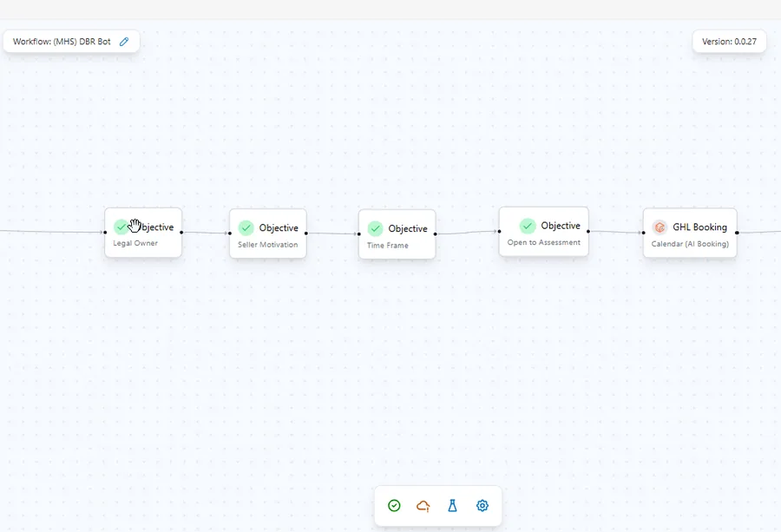
Task: Click green check icon on Open to Assessment node
Action: coord(528,226)
